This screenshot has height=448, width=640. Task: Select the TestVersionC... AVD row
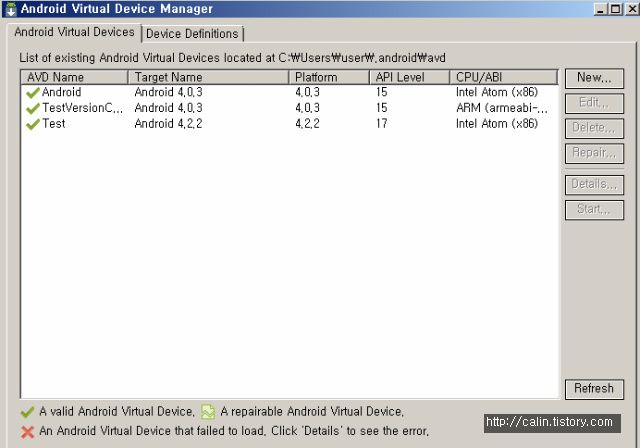289,108
